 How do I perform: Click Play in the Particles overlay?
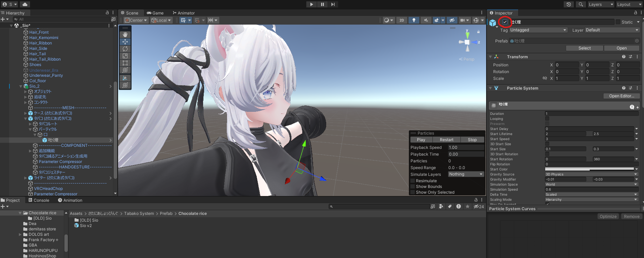421,140
